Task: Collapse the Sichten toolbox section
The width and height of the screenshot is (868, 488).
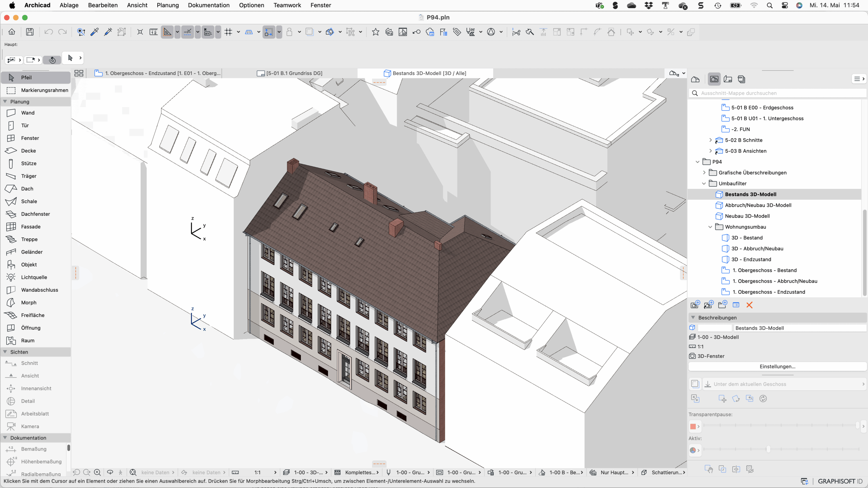Action: (x=5, y=352)
